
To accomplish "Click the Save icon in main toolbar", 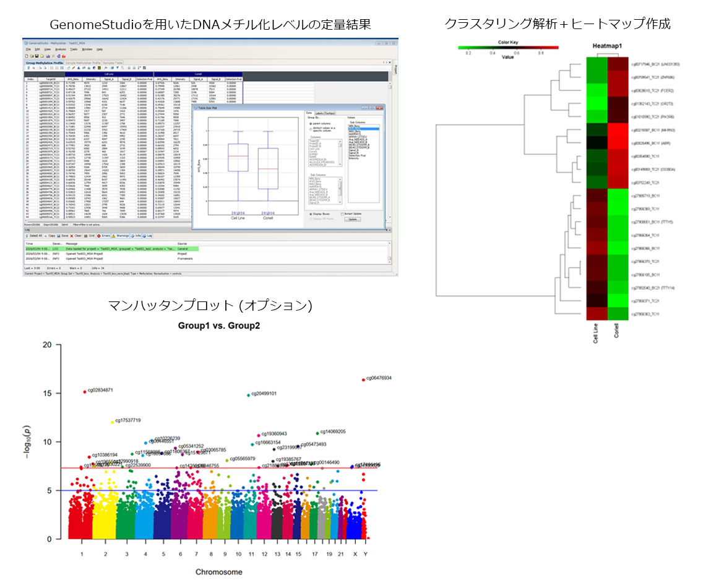I will pyautogui.click(x=35, y=56).
